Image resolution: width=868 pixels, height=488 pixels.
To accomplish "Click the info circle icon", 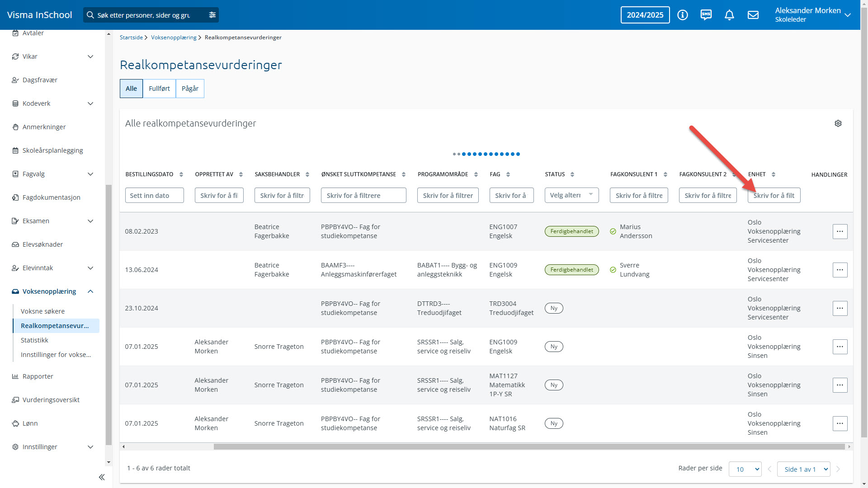I will coord(683,15).
